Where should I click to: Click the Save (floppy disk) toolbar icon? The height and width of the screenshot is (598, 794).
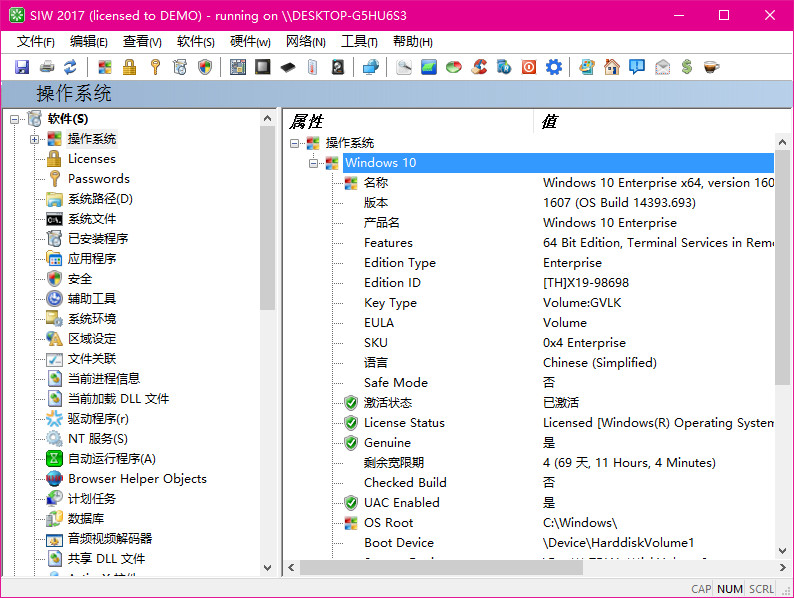tap(22, 67)
